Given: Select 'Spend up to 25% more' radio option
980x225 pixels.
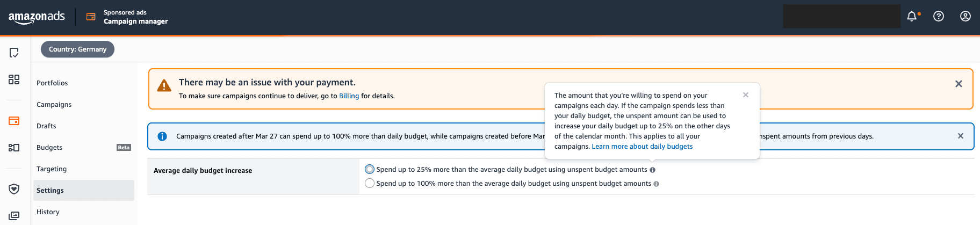Looking at the screenshot, I should pyautogui.click(x=370, y=170).
